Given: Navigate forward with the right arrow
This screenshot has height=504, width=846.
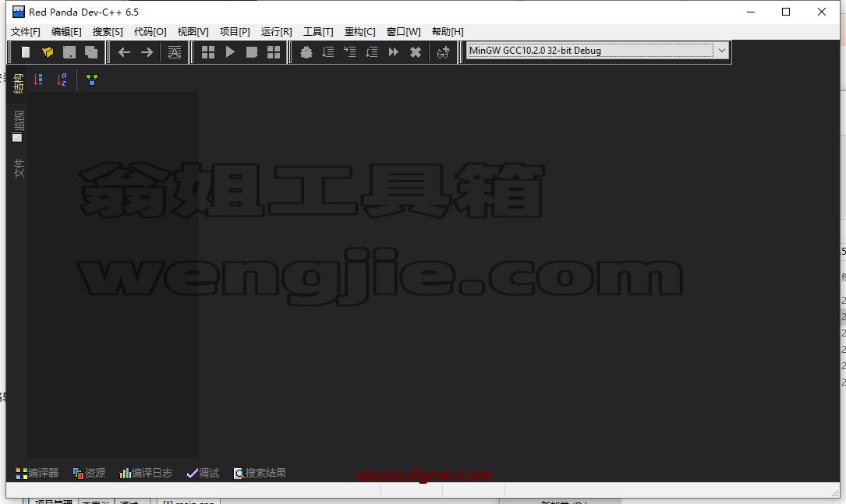Looking at the screenshot, I should 147,52.
